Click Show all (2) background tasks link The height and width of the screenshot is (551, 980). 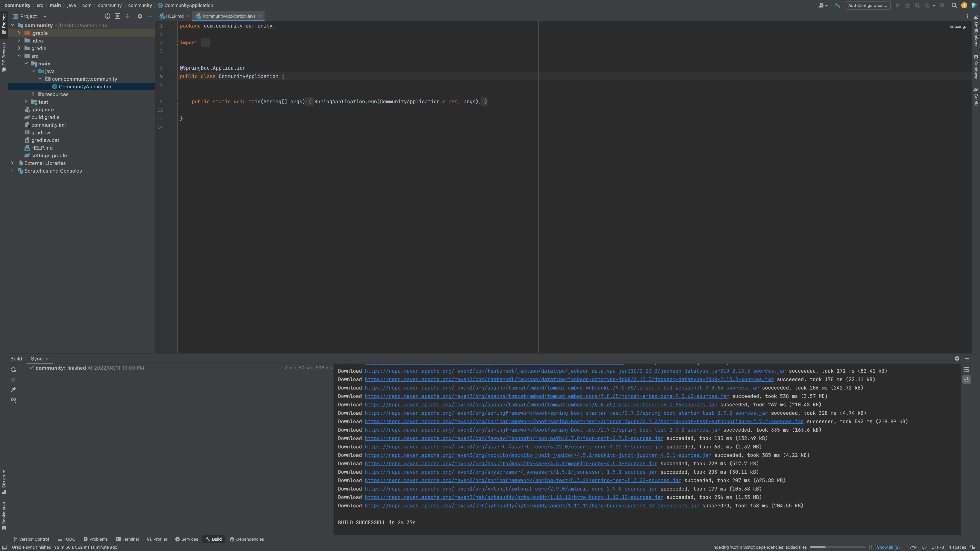[x=888, y=547]
